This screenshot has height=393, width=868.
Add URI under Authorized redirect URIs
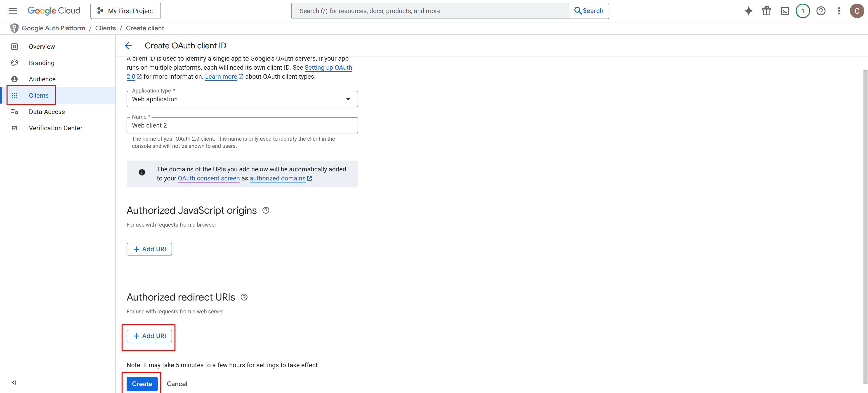point(149,336)
